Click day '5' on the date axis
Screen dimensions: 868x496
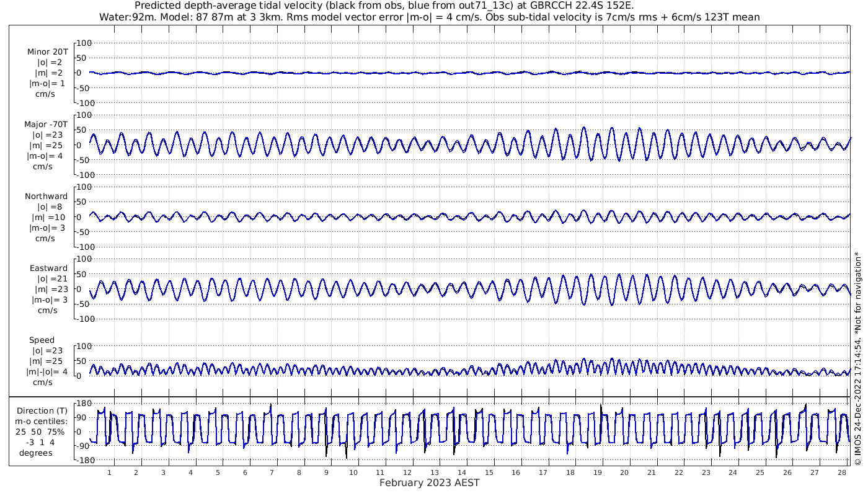pos(218,472)
